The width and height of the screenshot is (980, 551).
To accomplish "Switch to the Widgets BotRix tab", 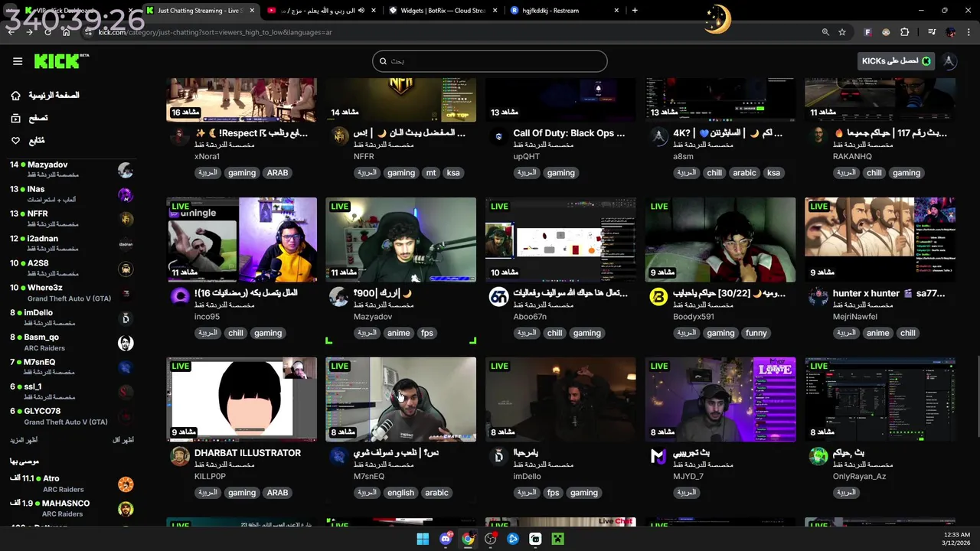I will tap(443, 11).
